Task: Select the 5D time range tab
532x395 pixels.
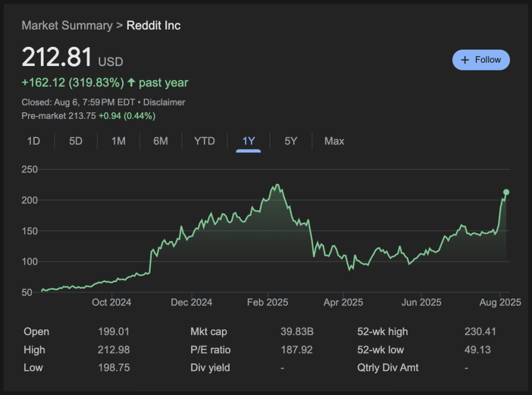Action: click(75, 141)
